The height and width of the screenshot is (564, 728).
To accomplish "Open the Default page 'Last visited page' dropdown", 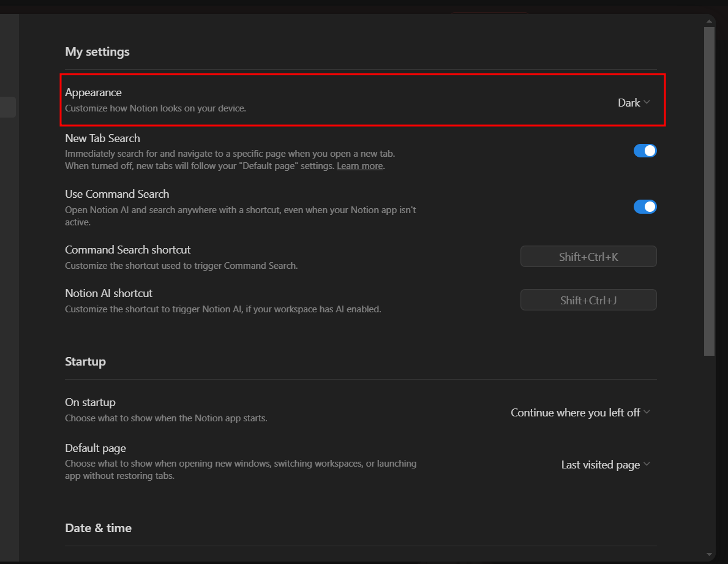I will [606, 465].
